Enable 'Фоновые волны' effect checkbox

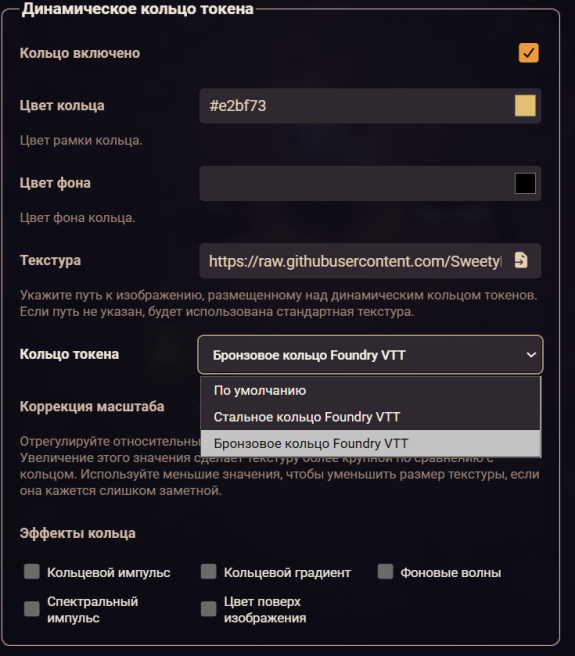tap(385, 571)
